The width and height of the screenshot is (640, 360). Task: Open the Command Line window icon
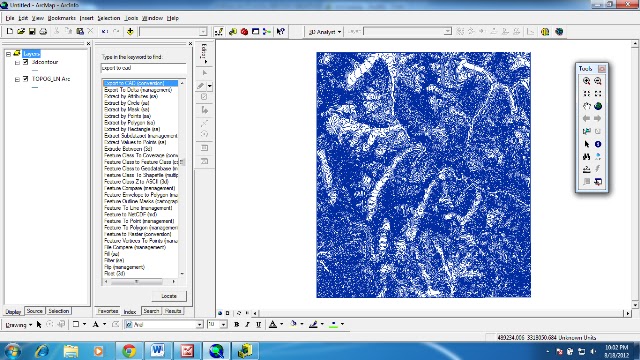coord(256,31)
